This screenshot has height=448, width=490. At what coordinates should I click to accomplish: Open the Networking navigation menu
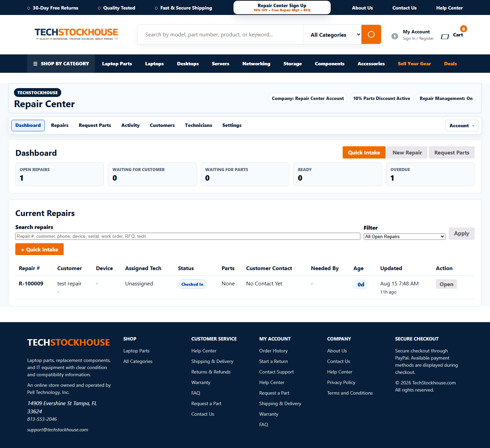pos(256,64)
